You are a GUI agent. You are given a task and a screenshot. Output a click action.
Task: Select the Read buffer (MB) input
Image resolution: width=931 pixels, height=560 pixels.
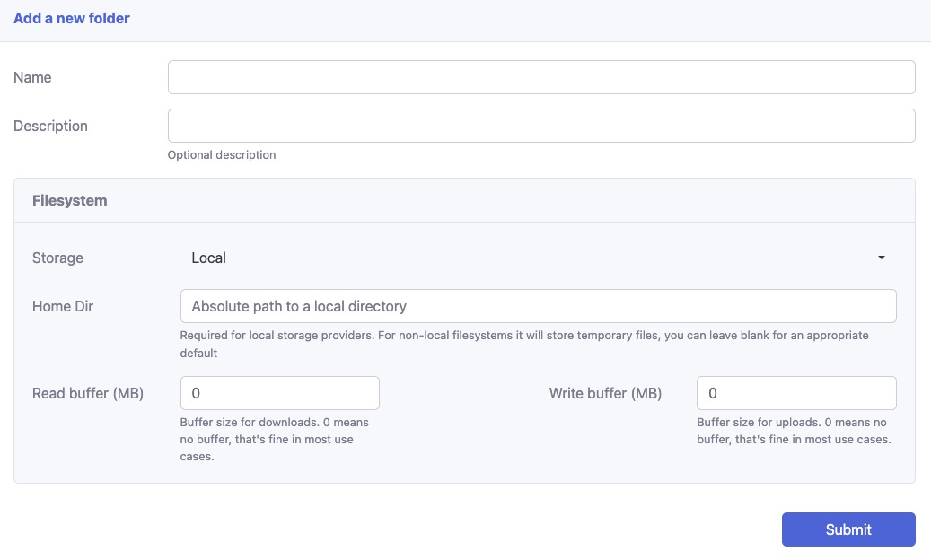coord(279,393)
